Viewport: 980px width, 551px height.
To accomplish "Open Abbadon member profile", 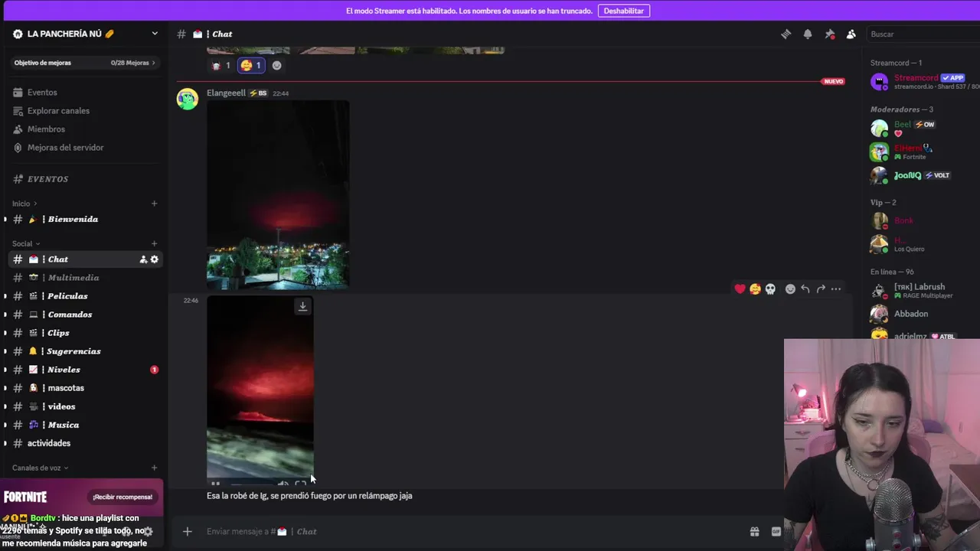I will point(923,314).
